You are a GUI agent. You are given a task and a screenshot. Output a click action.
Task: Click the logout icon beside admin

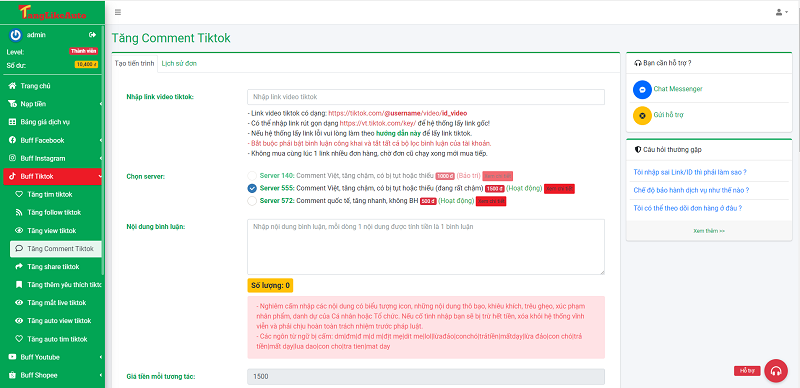(x=92, y=35)
